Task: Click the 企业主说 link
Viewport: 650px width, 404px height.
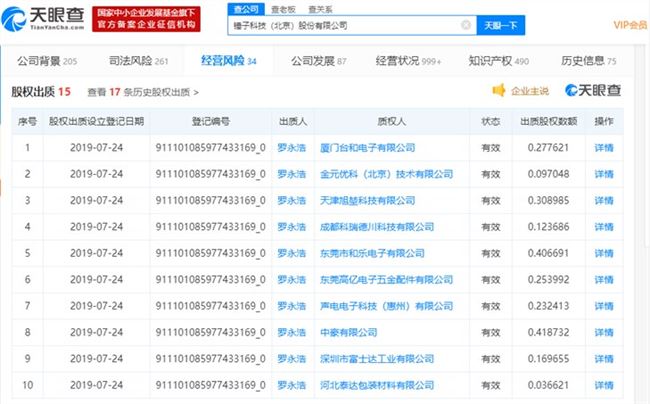Action: pos(530,91)
